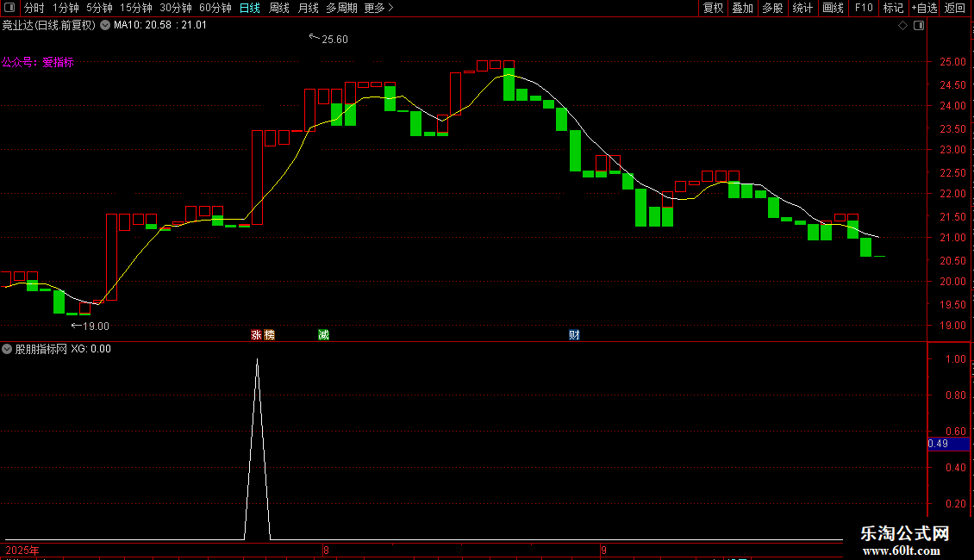
Task: Switch to 30分钟 period
Action: click(175, 8)
